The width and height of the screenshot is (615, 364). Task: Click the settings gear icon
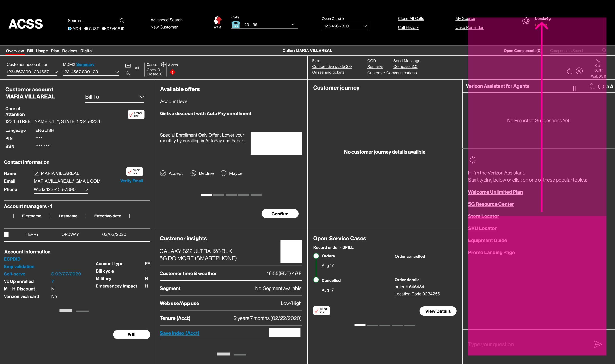pos(526,21)
